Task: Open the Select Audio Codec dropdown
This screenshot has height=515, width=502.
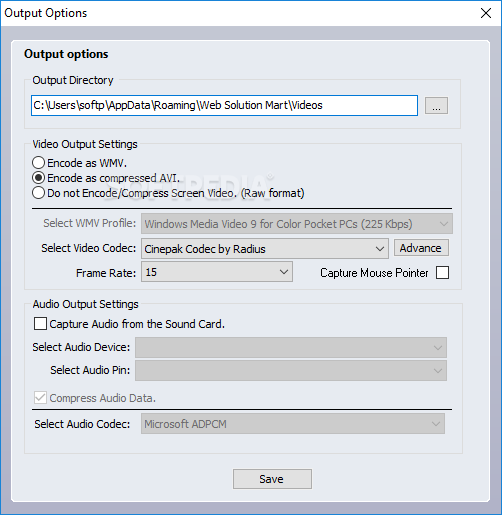Action: coord(293,424)
